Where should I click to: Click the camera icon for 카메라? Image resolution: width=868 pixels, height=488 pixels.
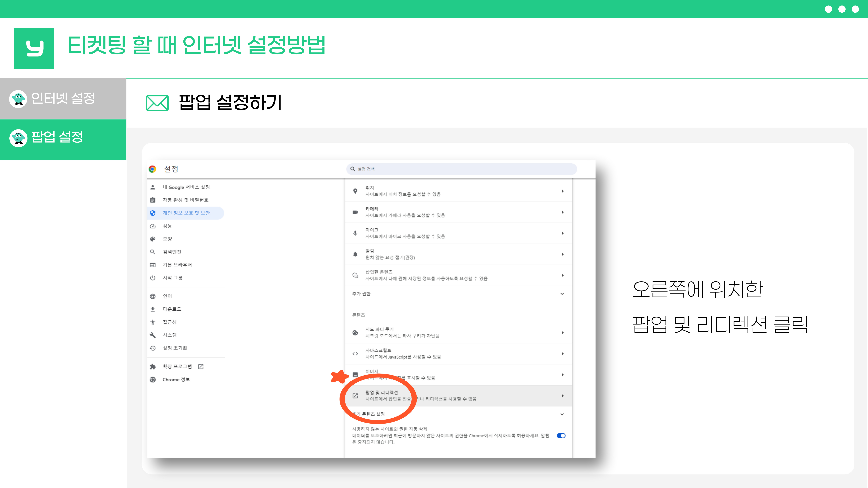coord(355,212)
